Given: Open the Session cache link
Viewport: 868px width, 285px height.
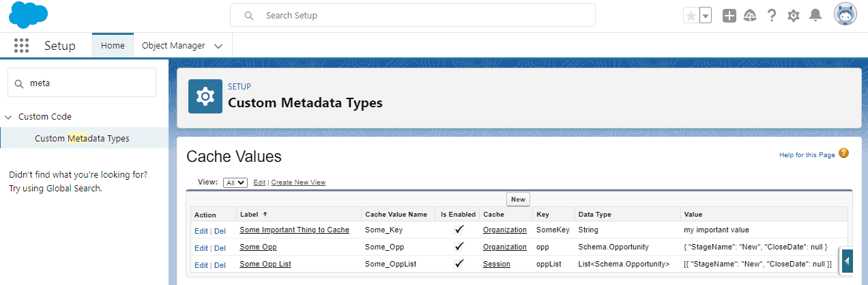Looking at the screenshot, I should 497,264.
